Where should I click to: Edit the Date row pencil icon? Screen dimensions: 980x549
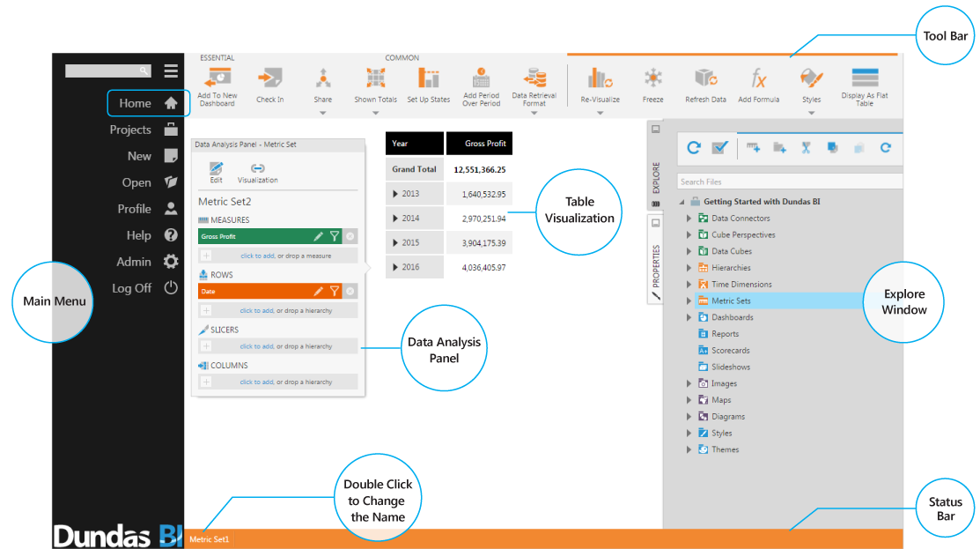point(318,292)
